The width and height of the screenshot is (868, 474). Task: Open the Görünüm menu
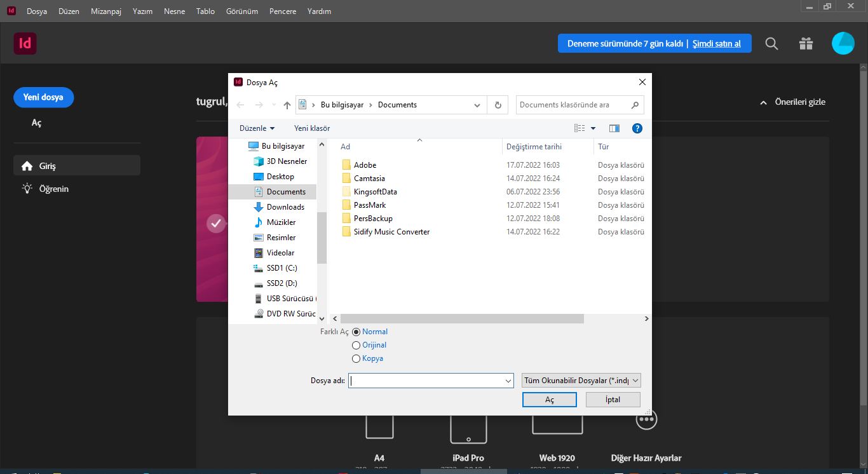[x=242, y=11]
